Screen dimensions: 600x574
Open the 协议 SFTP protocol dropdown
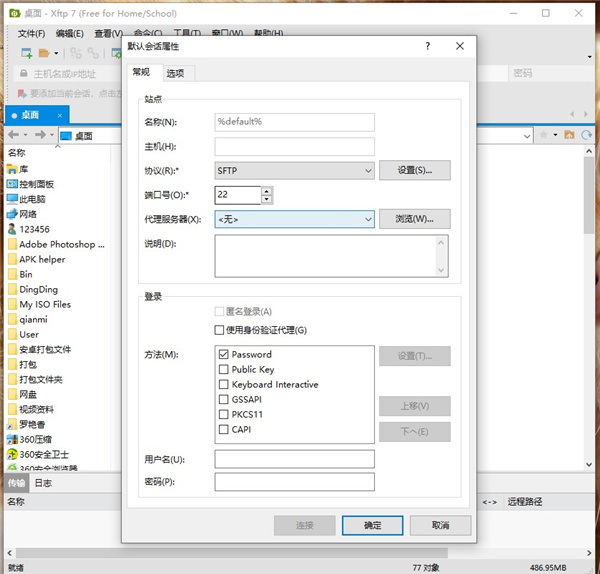[294, 171]
